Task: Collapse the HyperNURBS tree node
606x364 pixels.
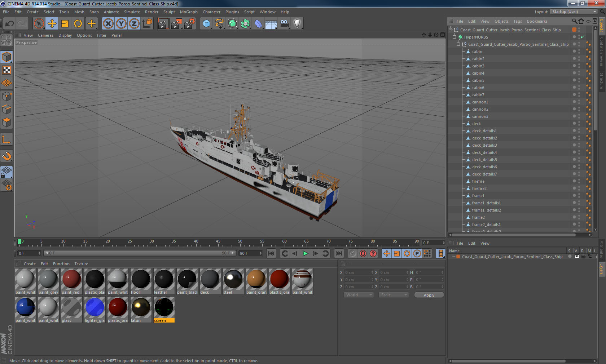Action: (x=454, y=37)
